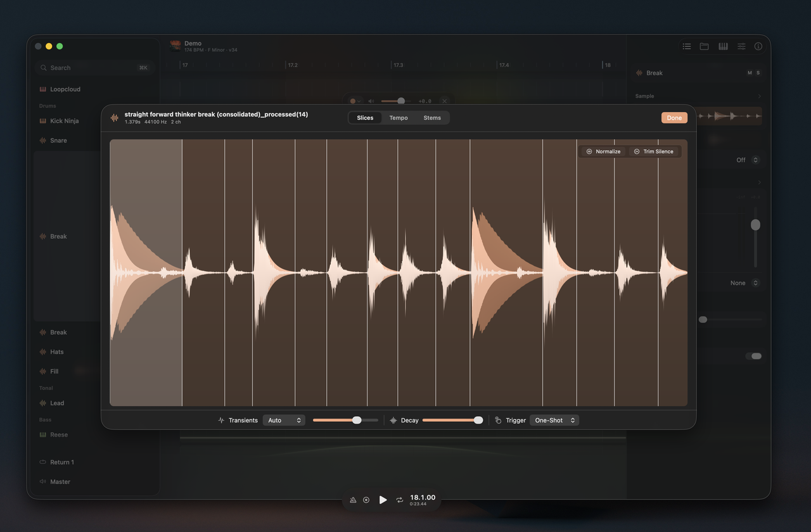Click the Hats track waveform icon
811x532 pixels.
click(x=43, y=352)
